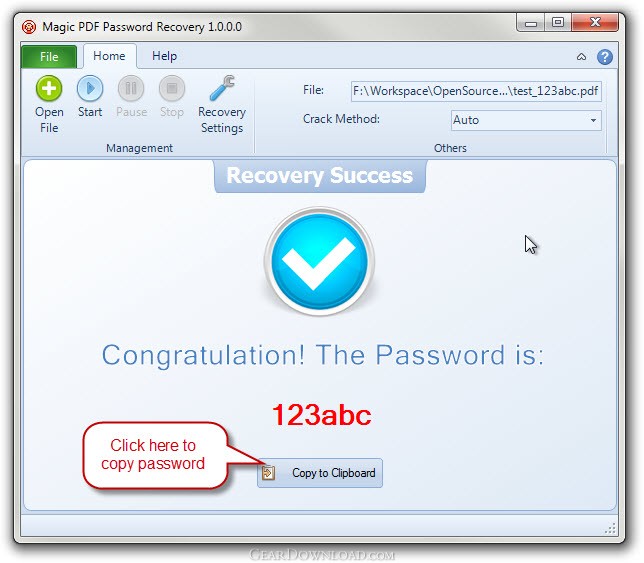Screen dimensions: 644x563
Task: Click the greyed Stop icon
Action: click(x=172, y=88)
